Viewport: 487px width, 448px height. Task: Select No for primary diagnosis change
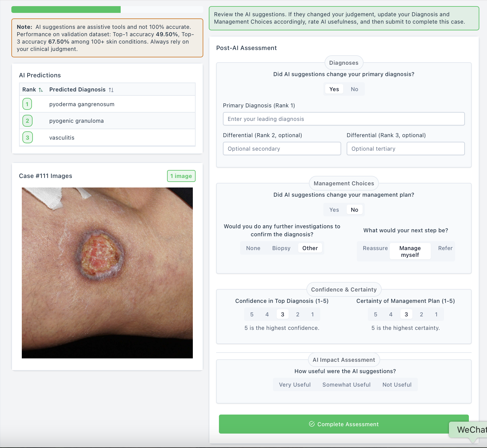pos(354,89)
